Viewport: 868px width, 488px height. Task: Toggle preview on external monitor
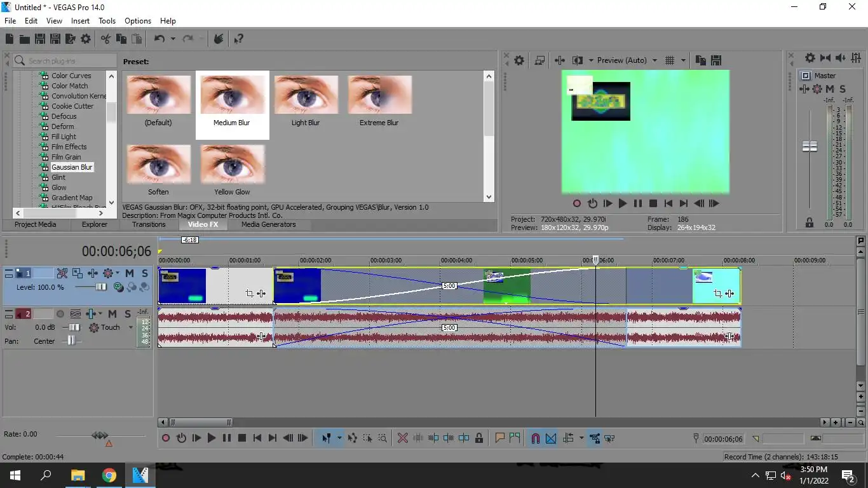pyautogui.click(x=540, y=60)
